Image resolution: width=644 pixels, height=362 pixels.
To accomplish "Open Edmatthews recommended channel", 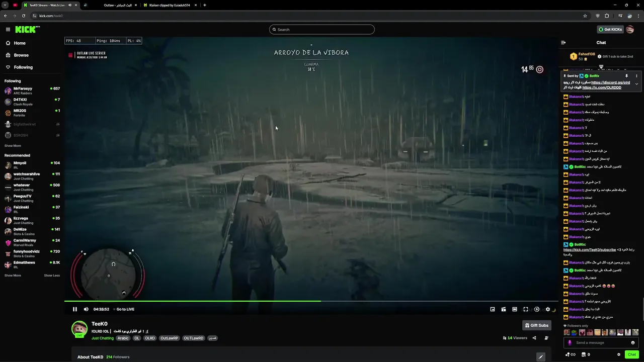I will point(32,264).
